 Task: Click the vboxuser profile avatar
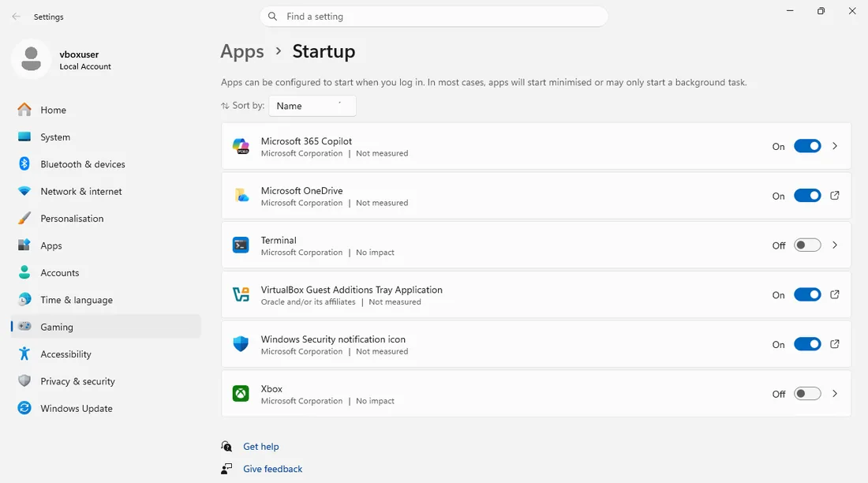click(31, 59)
